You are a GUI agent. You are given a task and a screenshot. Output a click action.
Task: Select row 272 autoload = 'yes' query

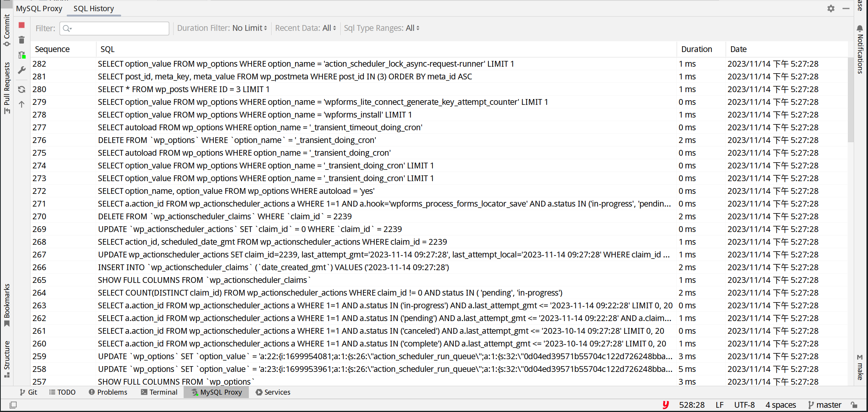(439, 191)
